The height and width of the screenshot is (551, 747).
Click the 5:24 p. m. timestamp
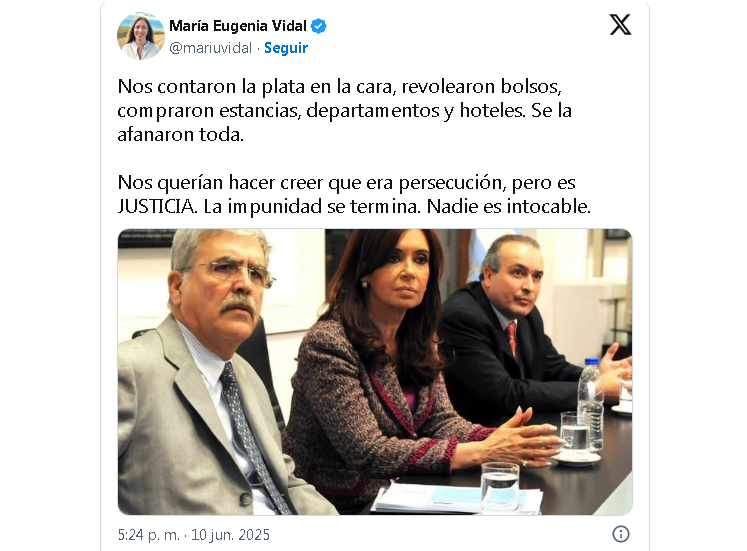coord(149,535)
